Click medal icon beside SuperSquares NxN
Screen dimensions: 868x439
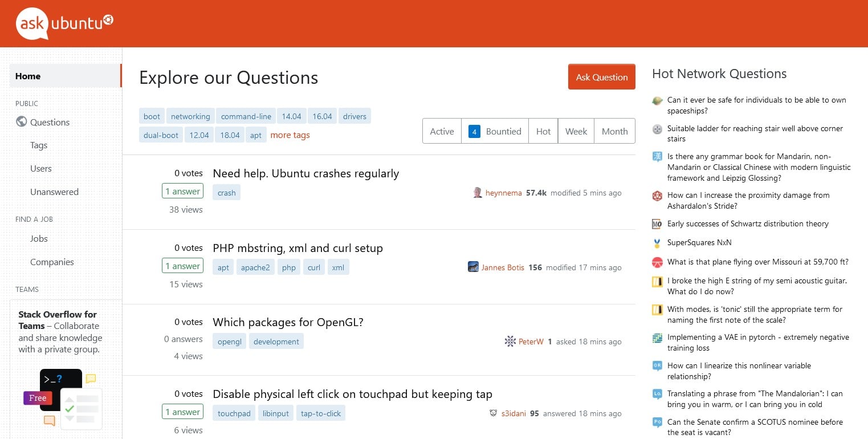click(x=657, y=243)
